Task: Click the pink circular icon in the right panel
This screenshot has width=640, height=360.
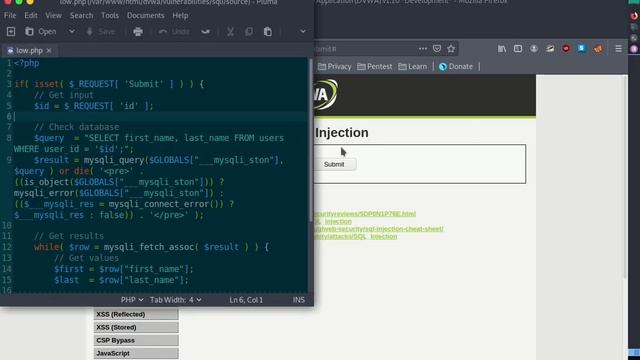Action: pos(634,49)
